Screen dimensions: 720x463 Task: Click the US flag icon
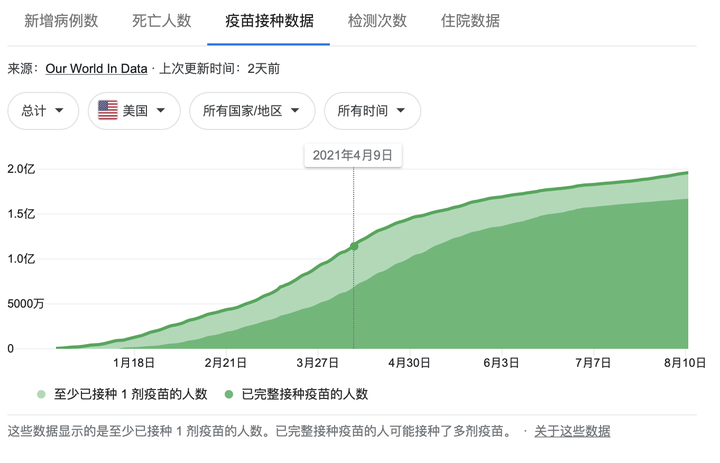pos(108,111)
